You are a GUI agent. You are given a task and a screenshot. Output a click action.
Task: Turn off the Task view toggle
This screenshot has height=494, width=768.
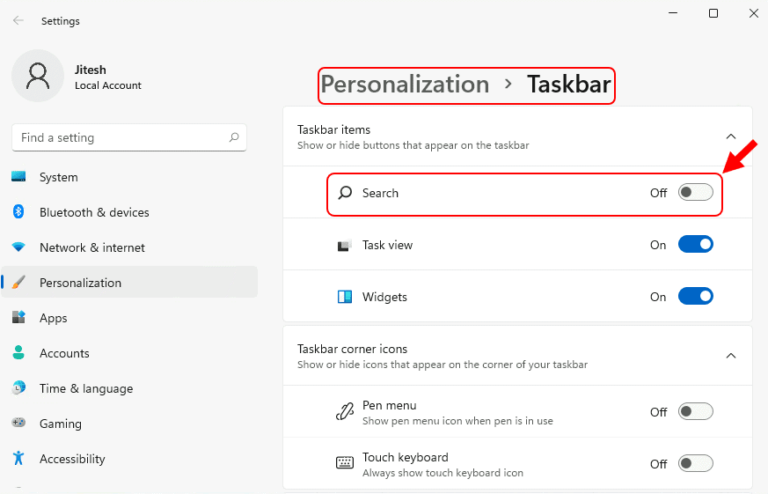[x=696, y=244]
